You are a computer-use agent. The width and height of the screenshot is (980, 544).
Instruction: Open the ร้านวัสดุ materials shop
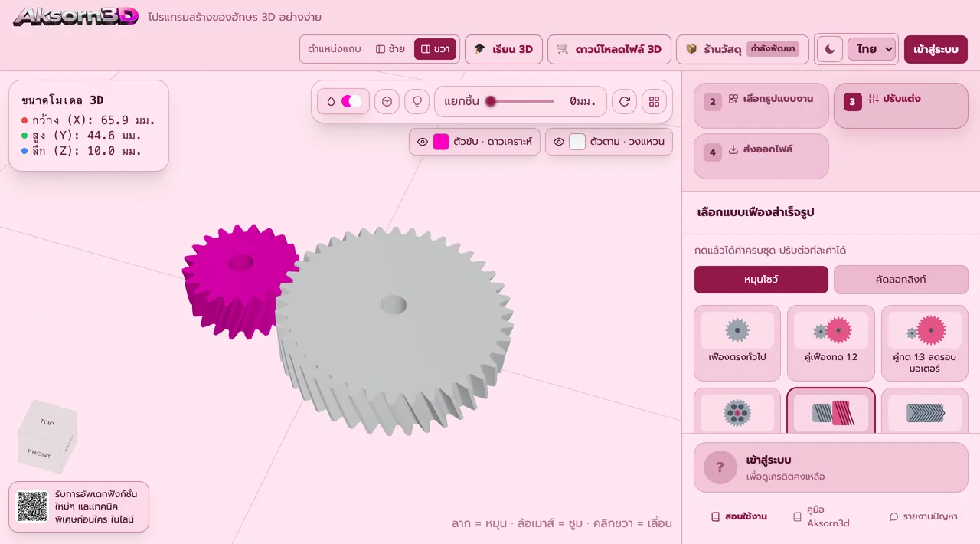(x=743, y=49)
